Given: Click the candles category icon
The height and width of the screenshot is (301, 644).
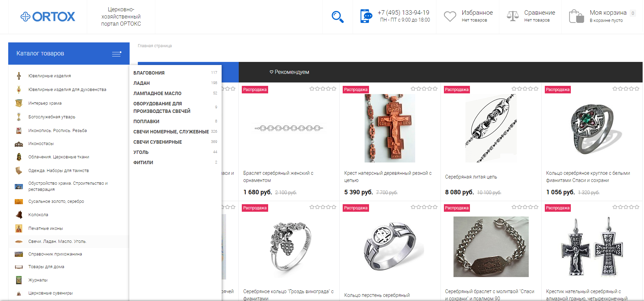Looking at the screenshot, I should [x=19, y=241].
